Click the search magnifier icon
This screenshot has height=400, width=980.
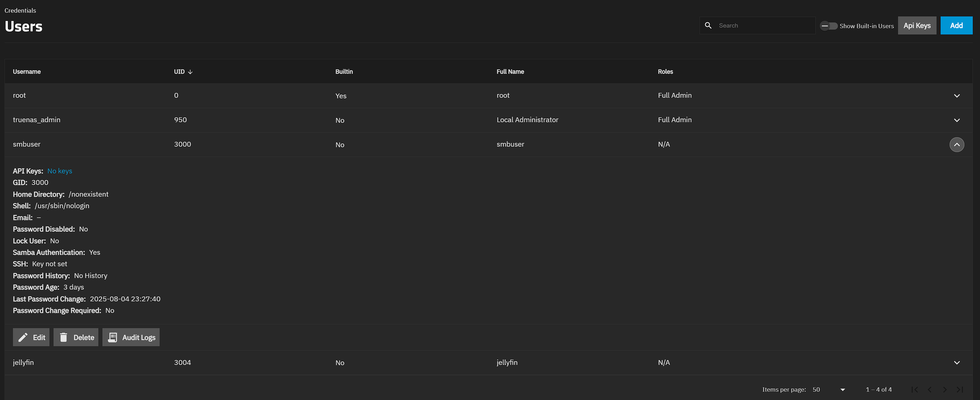click(x=708, y=26)
